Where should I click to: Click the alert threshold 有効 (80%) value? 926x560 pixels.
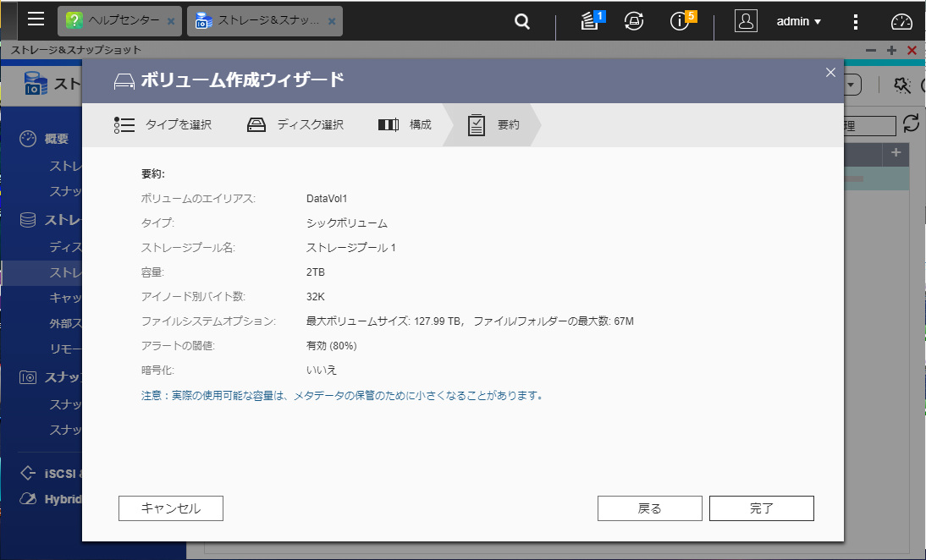click(331, 346)
